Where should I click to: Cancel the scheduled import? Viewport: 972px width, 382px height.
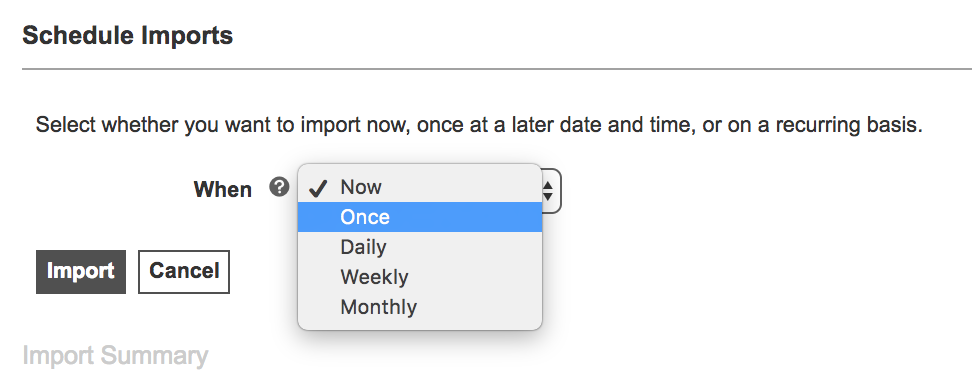(x=184, y=272)
